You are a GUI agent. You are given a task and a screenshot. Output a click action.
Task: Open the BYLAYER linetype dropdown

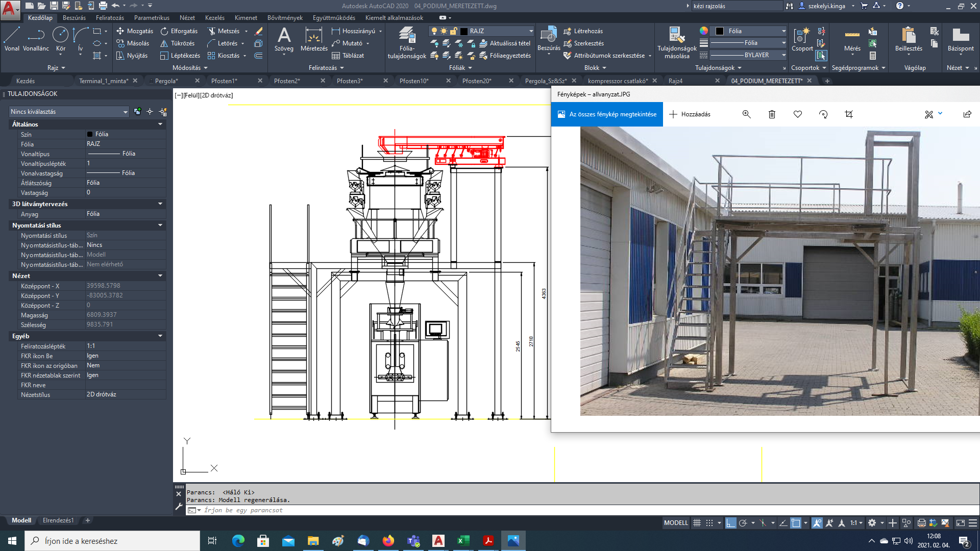pyautogui.click(x=748, y=55)
